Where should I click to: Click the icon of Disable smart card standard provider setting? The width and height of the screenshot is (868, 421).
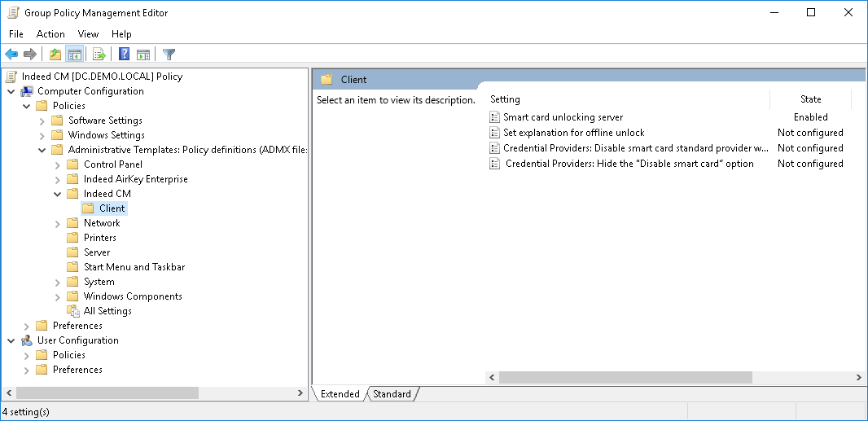(x=494, y=148)
